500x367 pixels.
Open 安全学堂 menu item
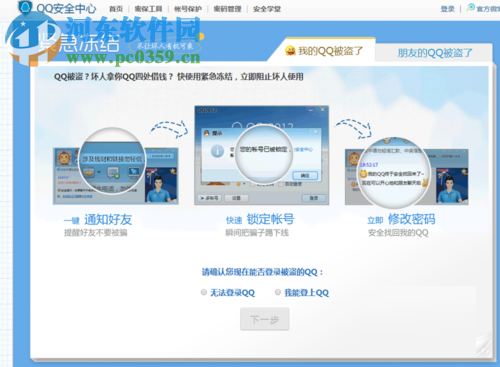pos(267,9)
